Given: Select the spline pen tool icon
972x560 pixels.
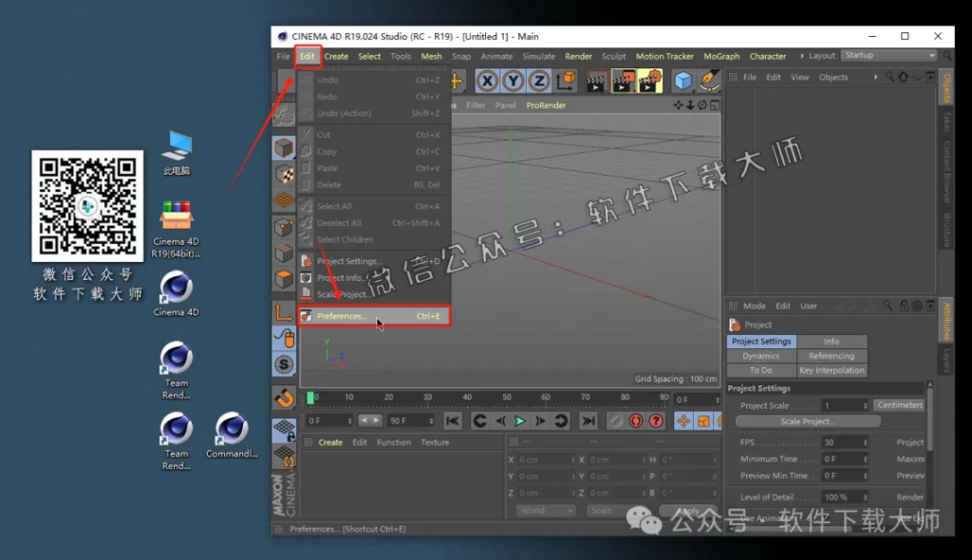Looking at the screenshot, I should 710,80.
